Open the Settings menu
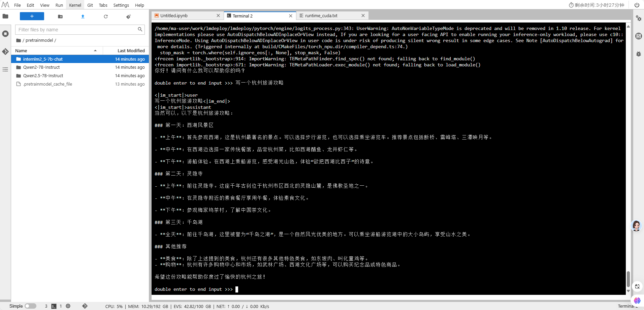 pyautogui.click(x=121, y=5)
